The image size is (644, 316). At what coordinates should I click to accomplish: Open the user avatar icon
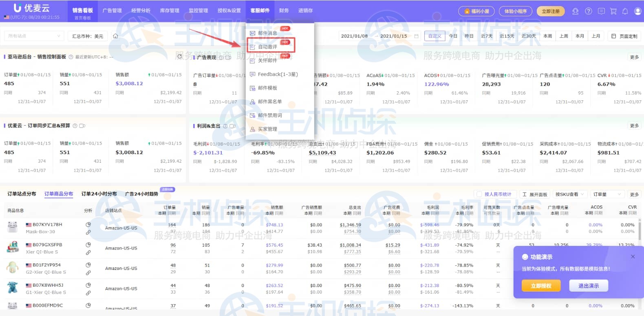tap(638, 11)
